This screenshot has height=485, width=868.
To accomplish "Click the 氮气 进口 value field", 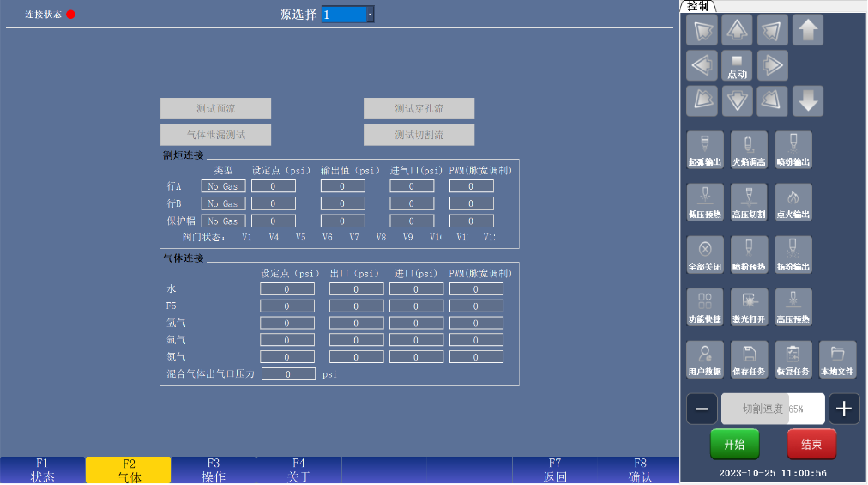I will [x=416, y=357].
